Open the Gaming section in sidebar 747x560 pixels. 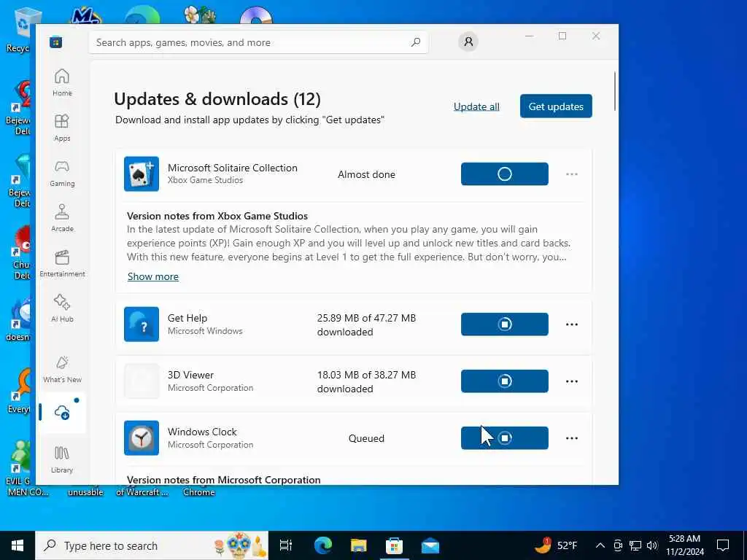coord(62,173)
